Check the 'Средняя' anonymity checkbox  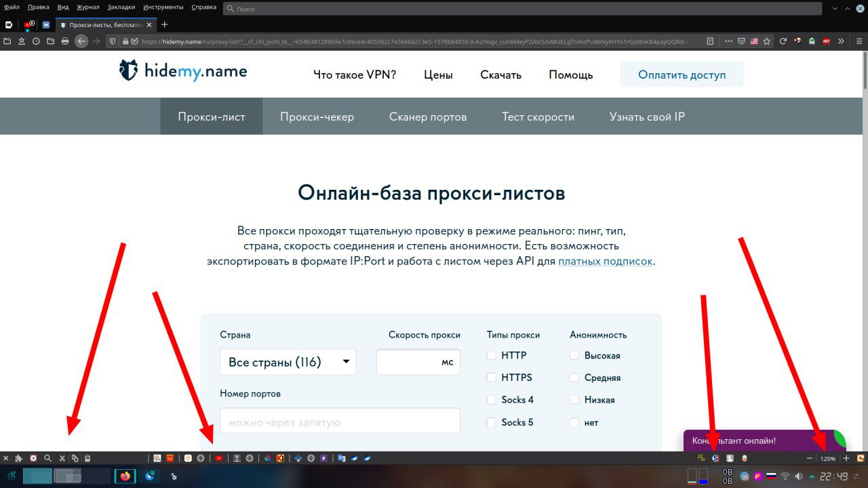574,378
